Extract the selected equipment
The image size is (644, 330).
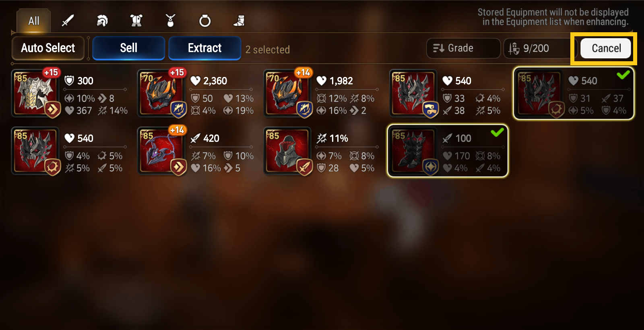(205, 48)
